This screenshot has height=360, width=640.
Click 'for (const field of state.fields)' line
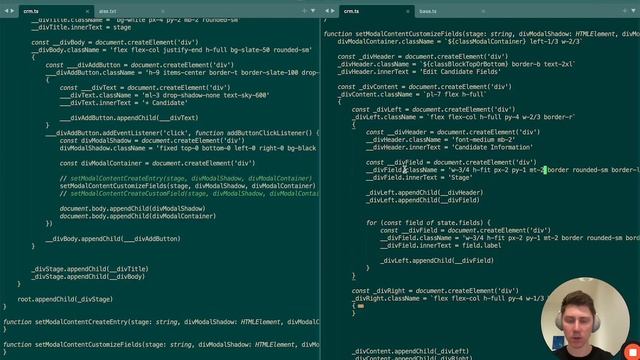(x=428, y=223)
